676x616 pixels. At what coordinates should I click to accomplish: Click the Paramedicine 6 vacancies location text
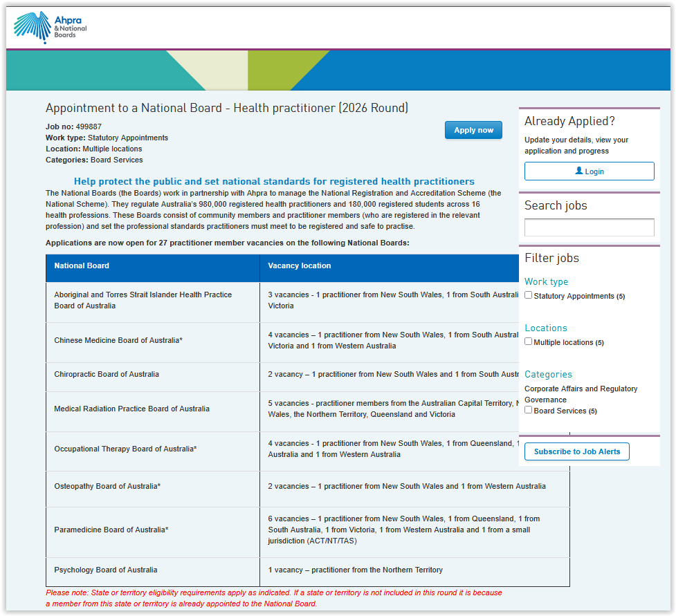pyautogui.click(x=404, y=530)
